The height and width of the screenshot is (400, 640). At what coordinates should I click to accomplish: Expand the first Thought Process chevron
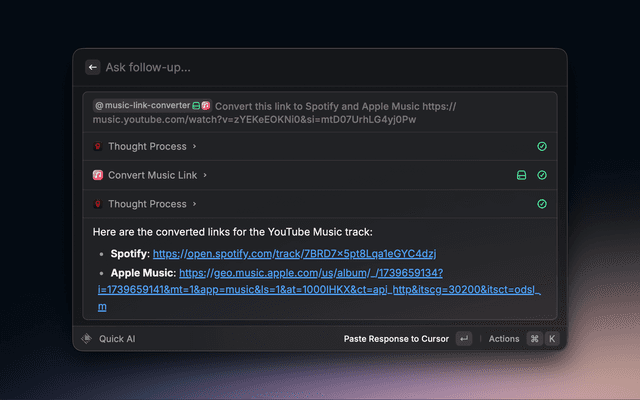(194, 147)
